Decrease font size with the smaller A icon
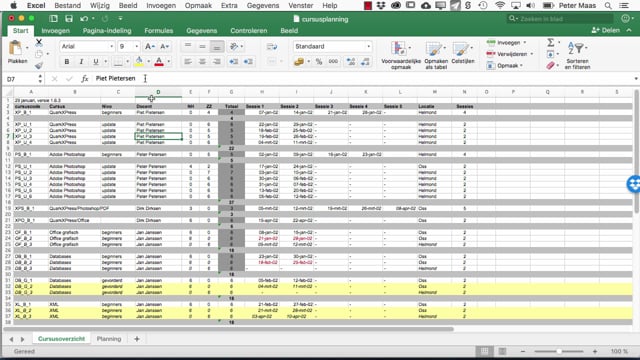This screenshot has width=640, height=360. pyautogui.click(x=164, y=47)
